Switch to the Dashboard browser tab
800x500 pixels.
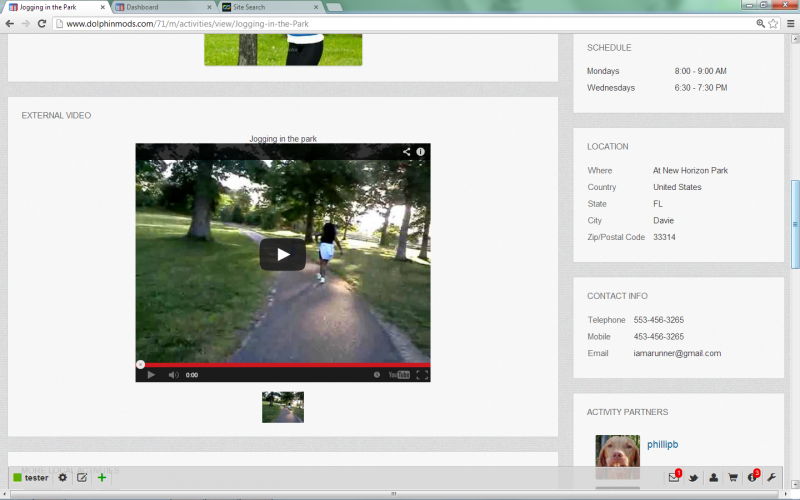pyautogui.click(x=161, y=7)
